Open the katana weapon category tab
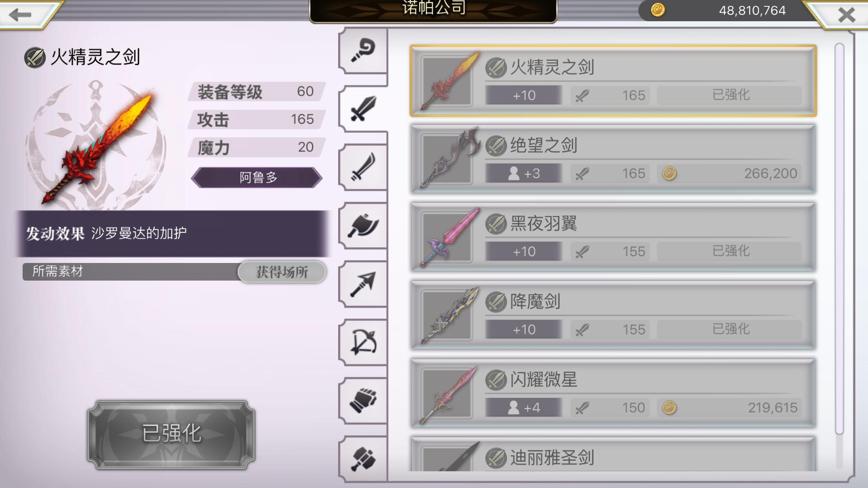This screenshot has height=488, width=868. [363, 167]
